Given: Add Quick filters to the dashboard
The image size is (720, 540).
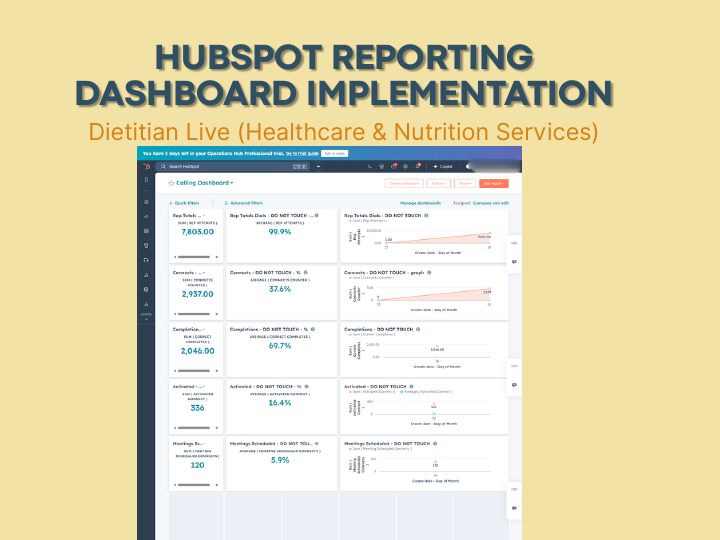Looking at the screenshot, I should [x=184, y=203].
